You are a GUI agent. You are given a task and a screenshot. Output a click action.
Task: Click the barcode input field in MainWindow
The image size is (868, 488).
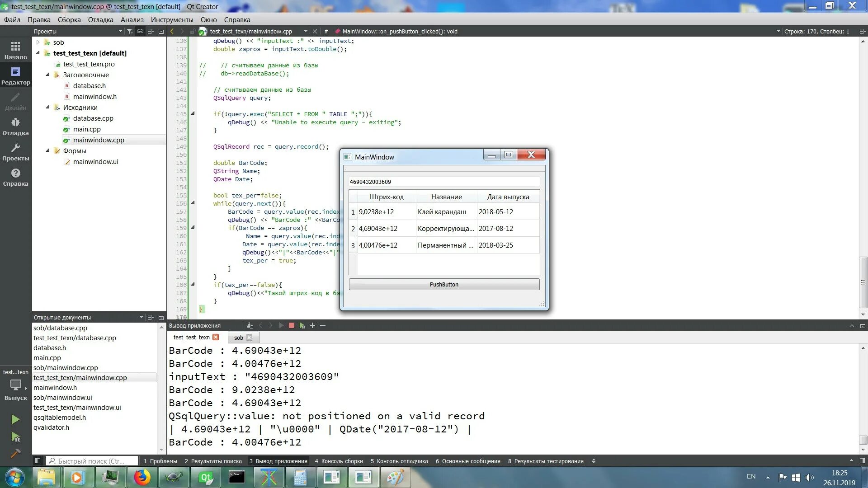tap(443, 182)
